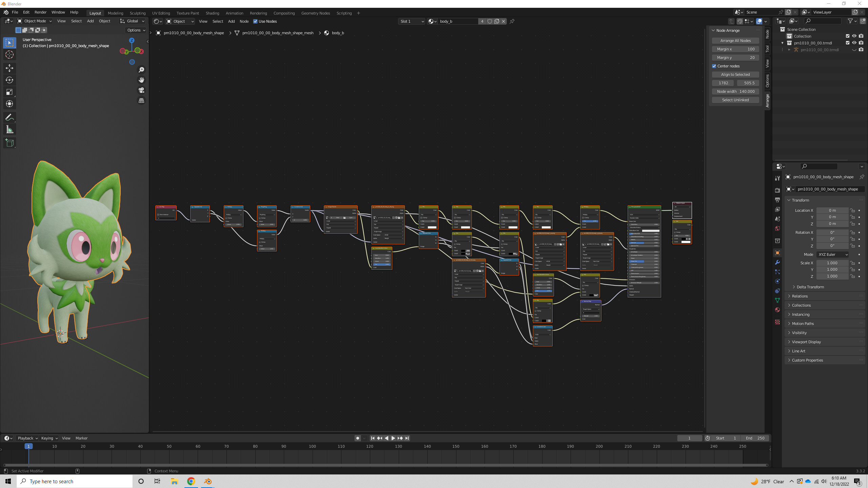
Task: Open the Output properties tab icon
Action: pyautogui.click(x=777, y=200)
